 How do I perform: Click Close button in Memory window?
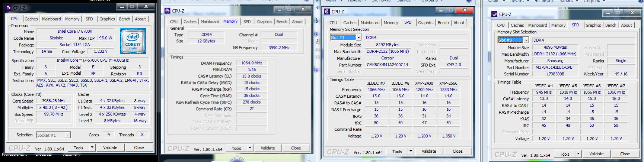296,148
